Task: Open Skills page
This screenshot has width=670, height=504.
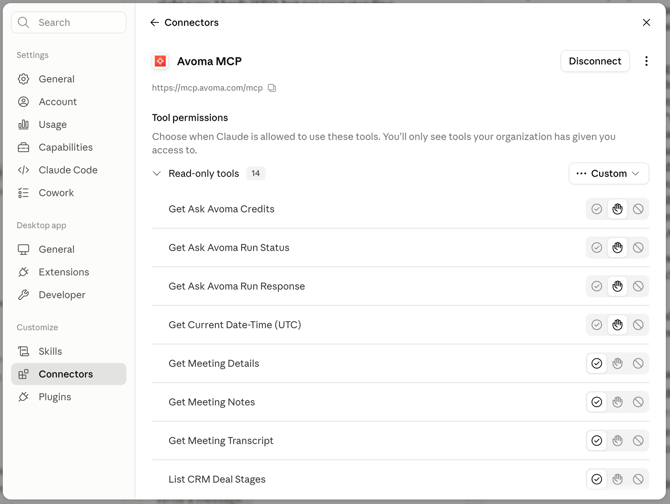Action: (x=69, y=351)
